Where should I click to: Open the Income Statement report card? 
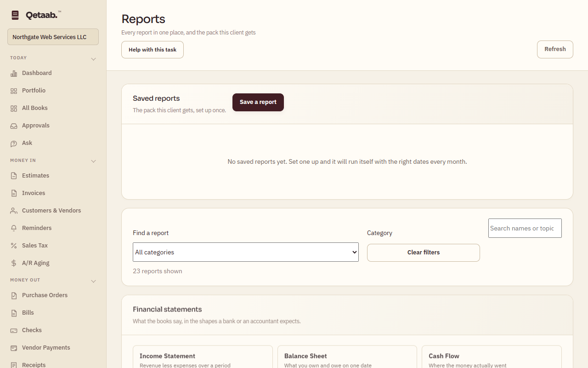click(x=203, y=357)
